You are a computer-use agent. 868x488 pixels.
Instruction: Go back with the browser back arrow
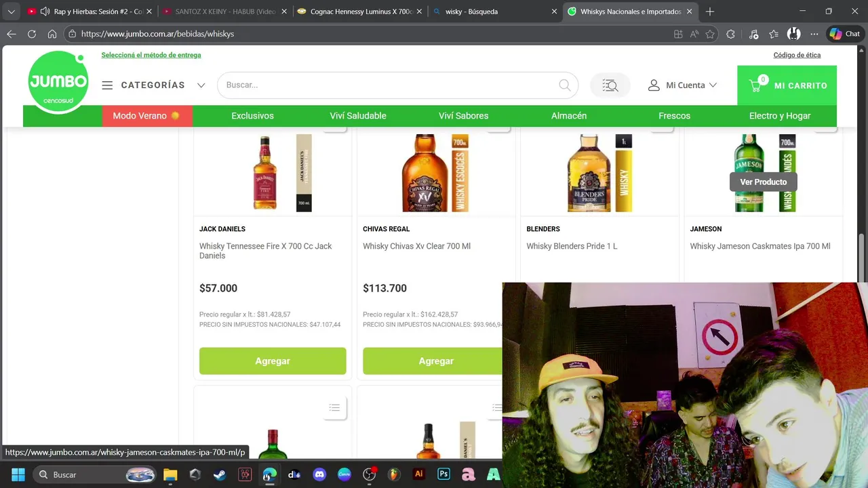tap(12, 34)
